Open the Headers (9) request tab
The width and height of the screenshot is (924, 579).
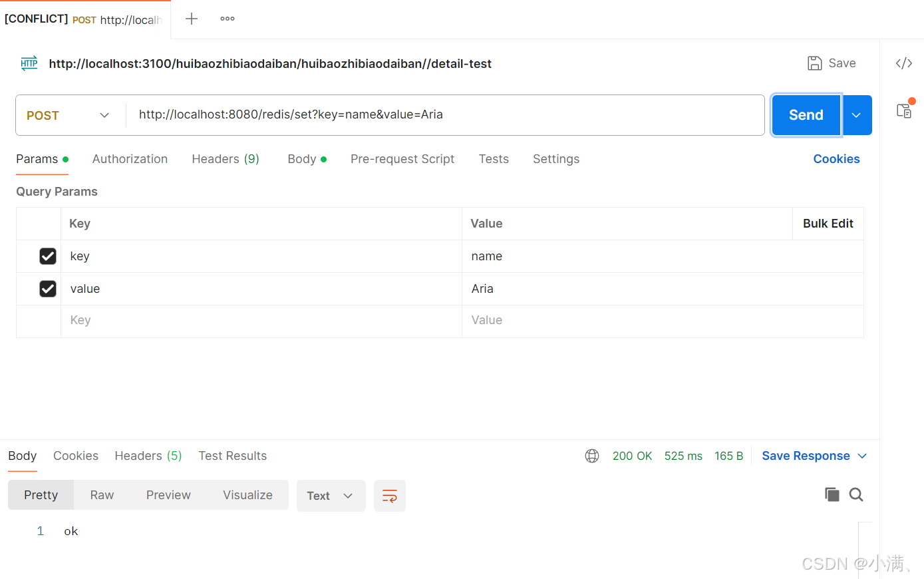(x=226, y=159)
